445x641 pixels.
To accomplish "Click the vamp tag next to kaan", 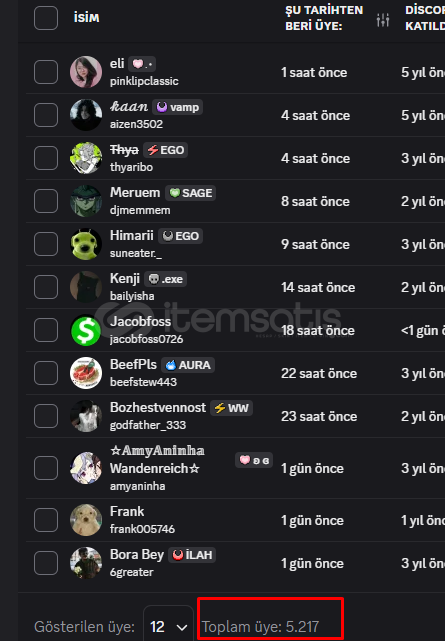I will coord(178,107).
